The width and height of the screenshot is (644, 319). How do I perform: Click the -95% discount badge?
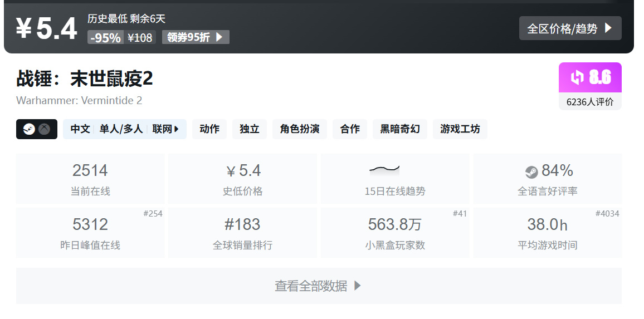[105, 38]
